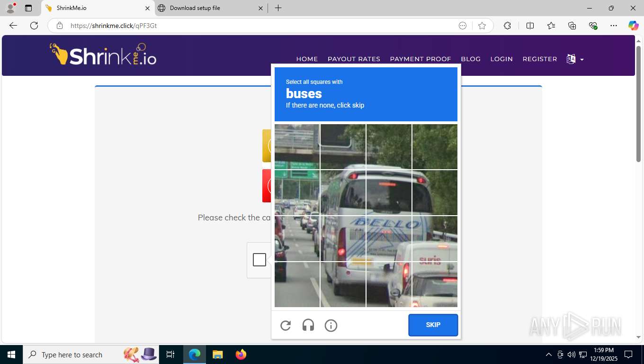Click the captcha refresh challenge icon
Image resolution: width=644 pixels, height=364 pixels.
286,325
